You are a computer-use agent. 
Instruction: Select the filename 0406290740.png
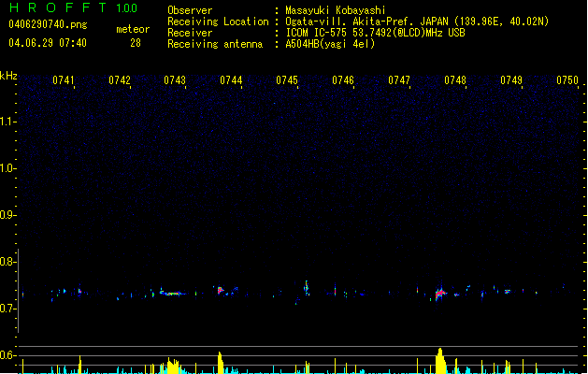coord(48,24)
